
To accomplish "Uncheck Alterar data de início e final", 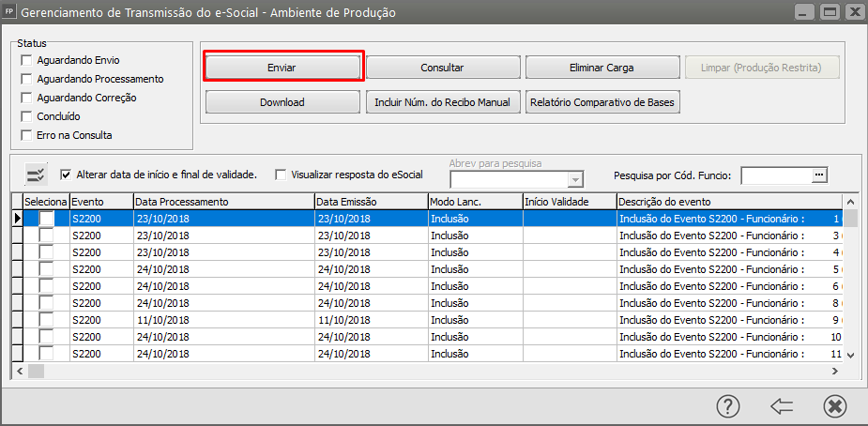I will (66, 175).
